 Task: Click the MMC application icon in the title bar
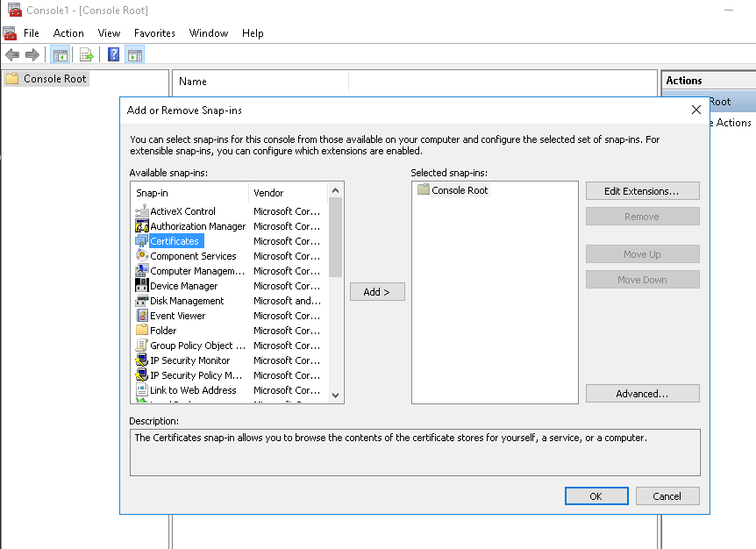pos(11,9)
